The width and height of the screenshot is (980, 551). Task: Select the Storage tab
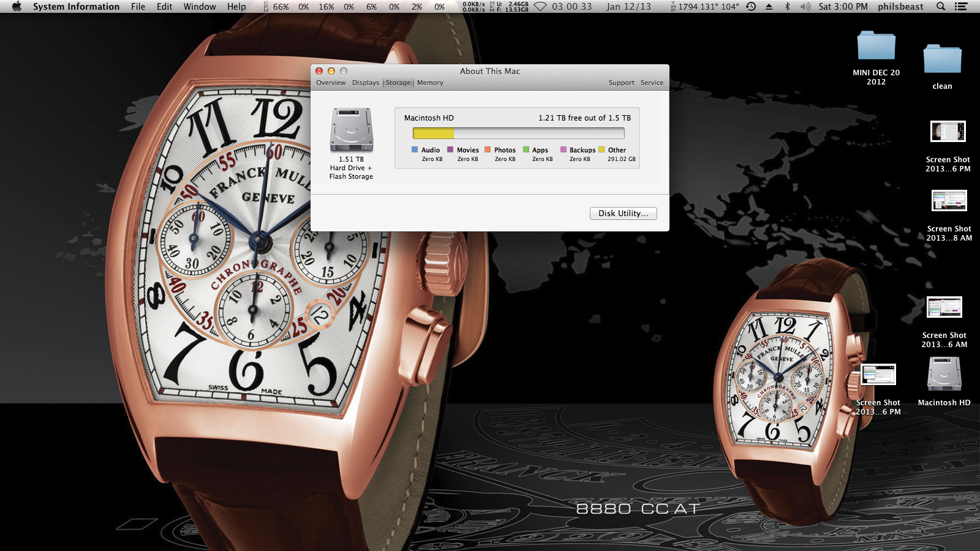point(398,83)
